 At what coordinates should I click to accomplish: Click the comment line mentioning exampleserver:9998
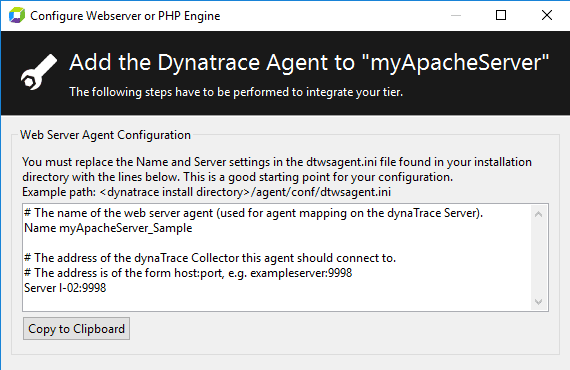pyautogui.click(x=188, y=273)
